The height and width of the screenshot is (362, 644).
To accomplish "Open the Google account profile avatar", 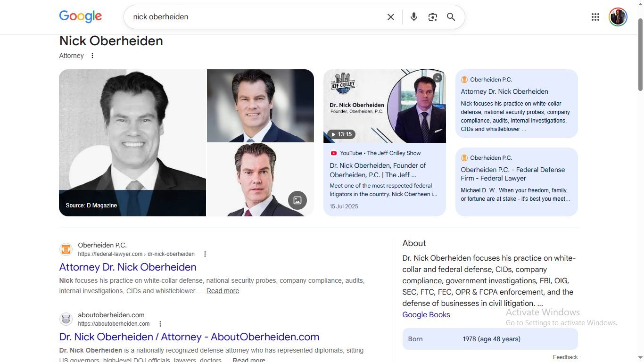I will pos(618,17).
